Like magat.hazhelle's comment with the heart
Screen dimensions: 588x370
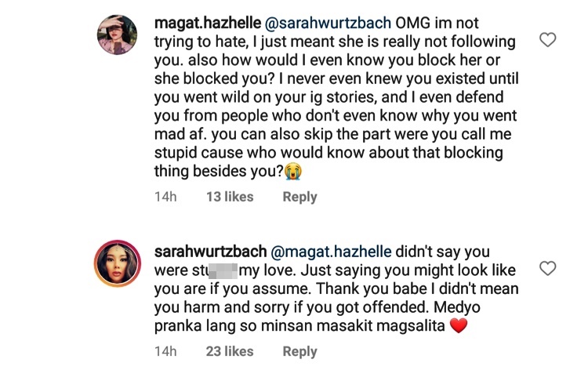tap(548, 40)
